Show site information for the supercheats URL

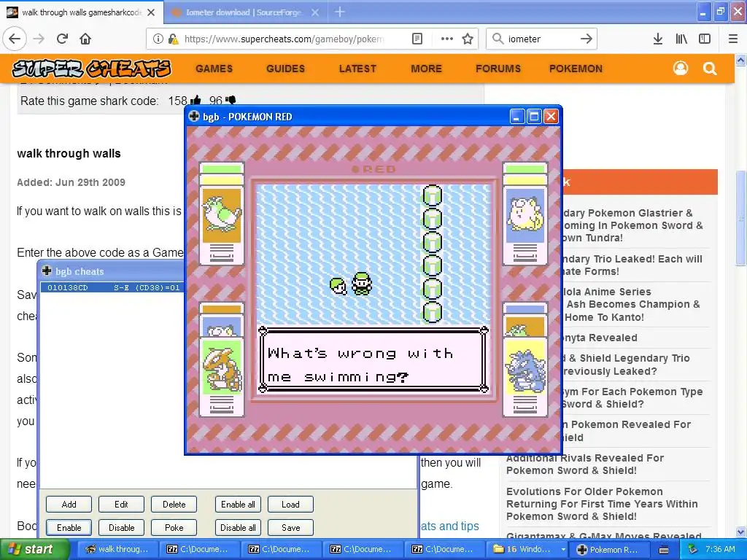click(x=158, y=39)
